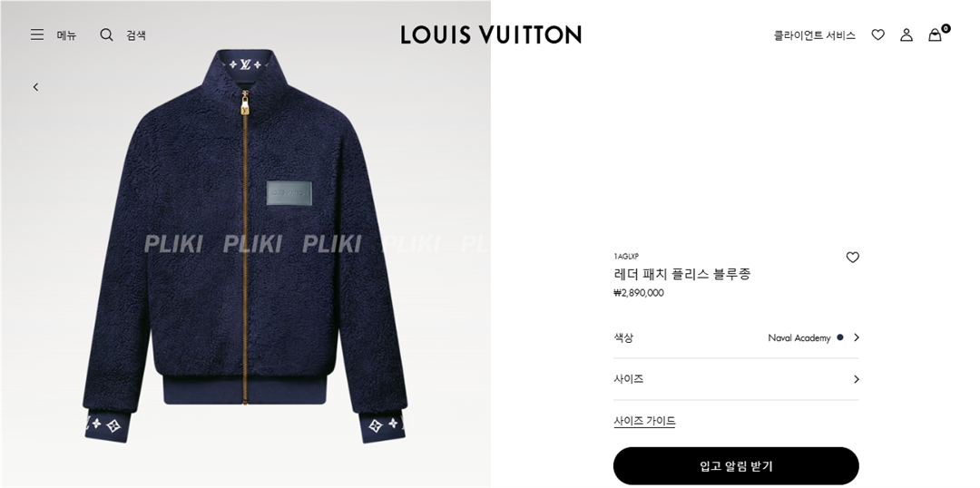Open the 사이즈 가이드 size guide link
This screenshot has height=488, width=980.
tap(644, 421)
